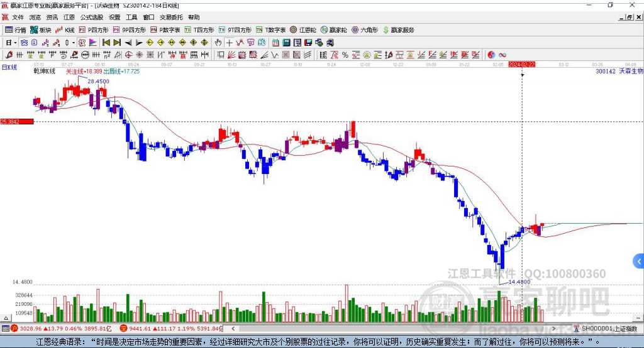
Task: Open the P四方形 square tool
Action: tap(94, 30)
